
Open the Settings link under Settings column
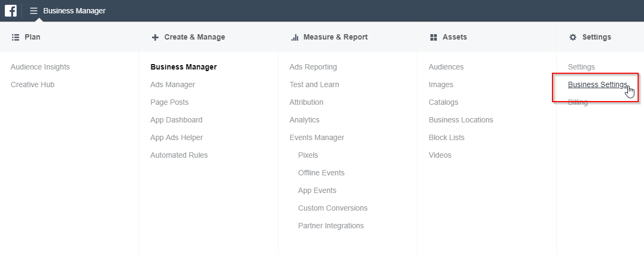[x=581, y=67]
